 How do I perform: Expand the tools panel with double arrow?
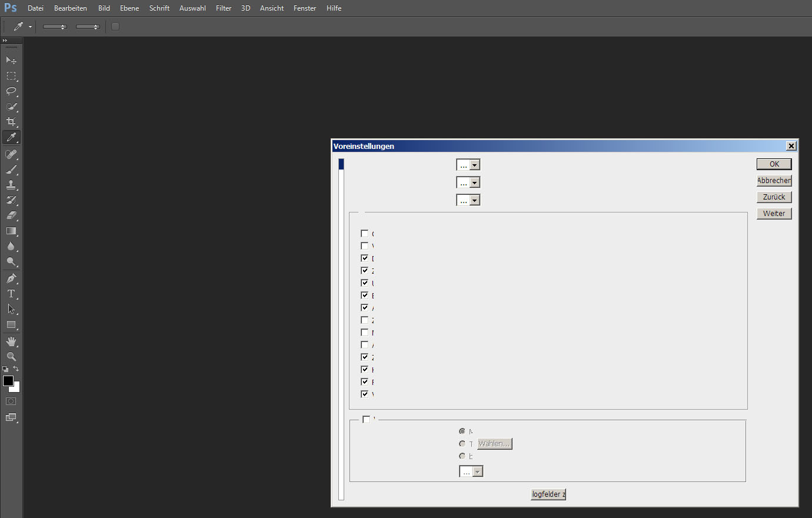click(5, 41)
